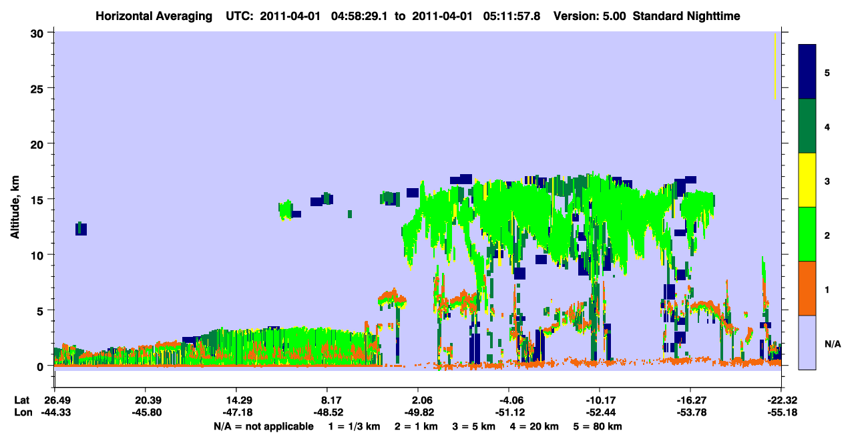The image size is (868, 445).
Task: Click latitude value -10.17
Action: click(x=600, y=400)
